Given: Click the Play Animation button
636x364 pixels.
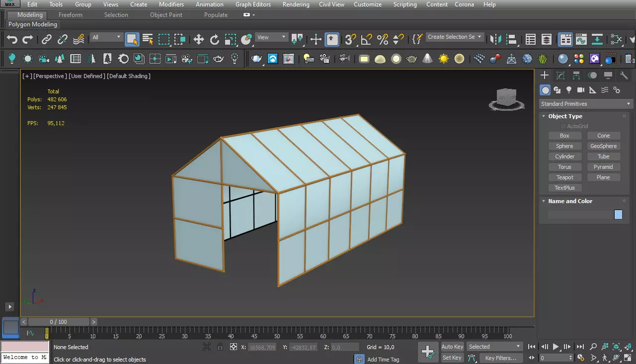Looking at the screenshot, I should pos(556,347).
